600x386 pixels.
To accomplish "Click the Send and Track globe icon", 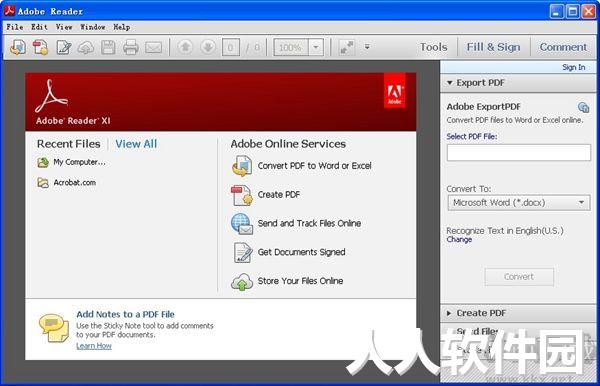I will coord(242,223).
